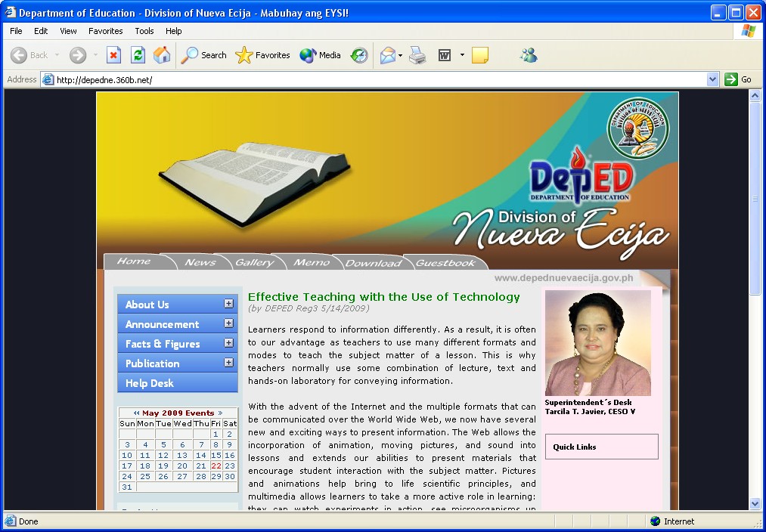766x532 pixels.
Task: Click the status bar page icon beside Done
Action: click(10, 521)
